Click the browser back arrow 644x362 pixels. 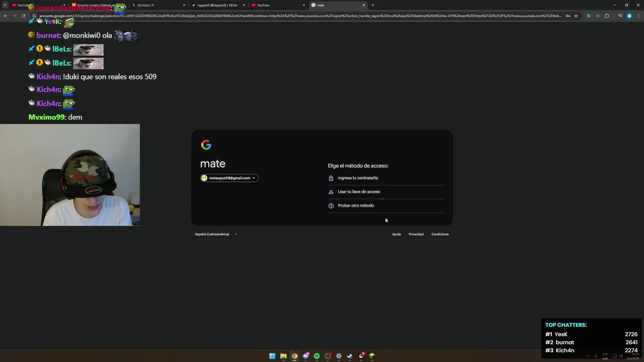tap(6, 16)
